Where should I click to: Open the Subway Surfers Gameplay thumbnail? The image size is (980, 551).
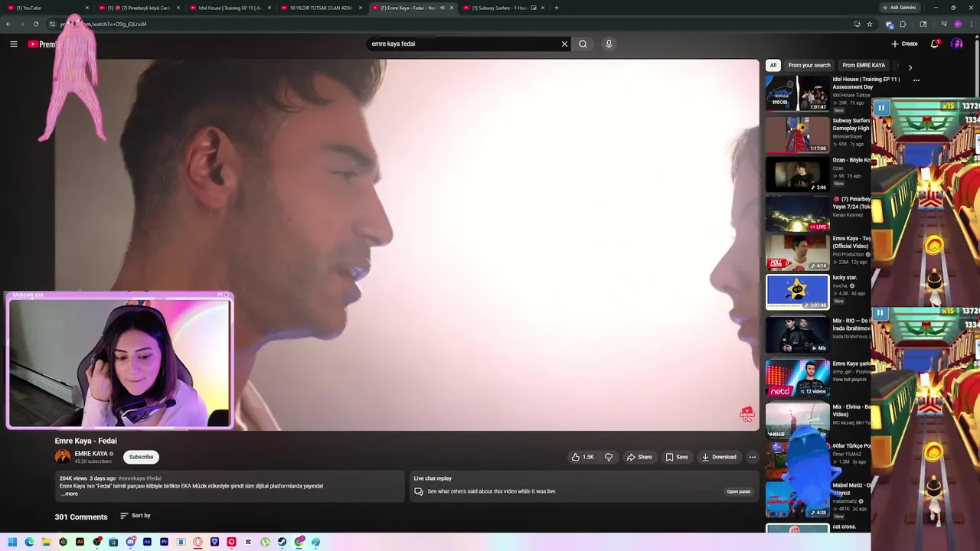(798, 135)
